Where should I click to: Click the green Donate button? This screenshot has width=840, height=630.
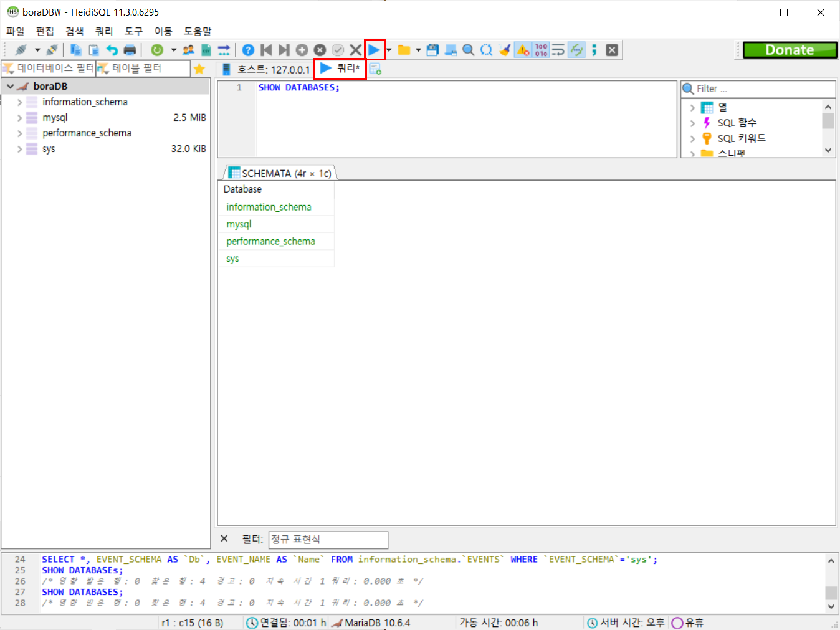pos(790,50)
